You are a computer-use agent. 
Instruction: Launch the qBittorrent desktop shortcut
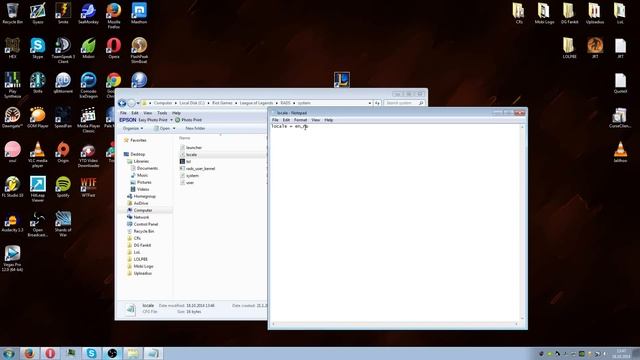pos(63,83)
